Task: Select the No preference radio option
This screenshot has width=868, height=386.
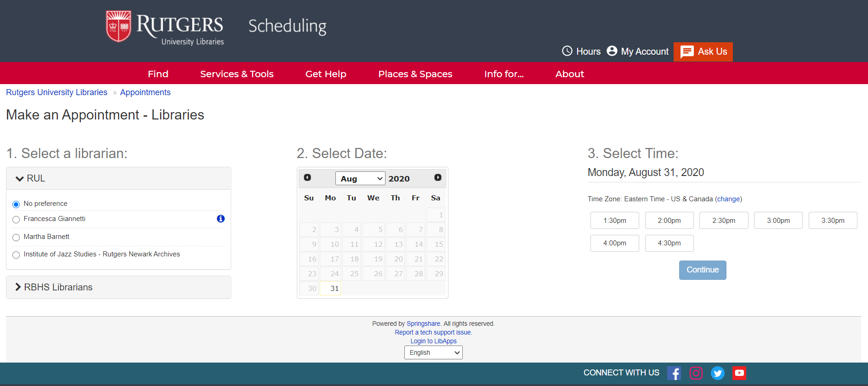Action: click(16, 204)
